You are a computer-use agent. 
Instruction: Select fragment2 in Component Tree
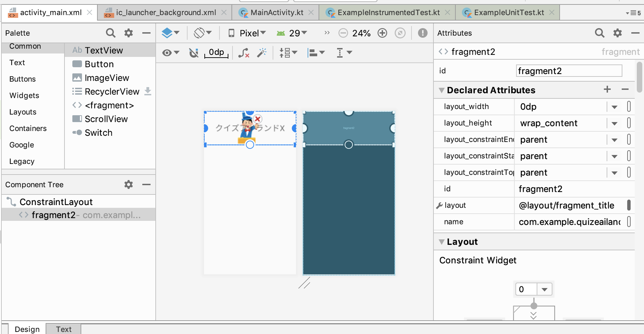[x=79, y=215]
